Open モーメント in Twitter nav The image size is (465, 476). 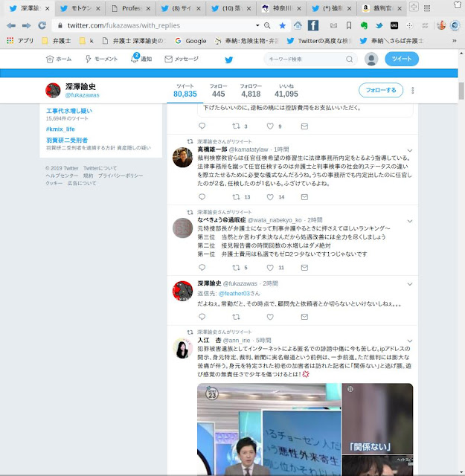[x=101, y=59]
